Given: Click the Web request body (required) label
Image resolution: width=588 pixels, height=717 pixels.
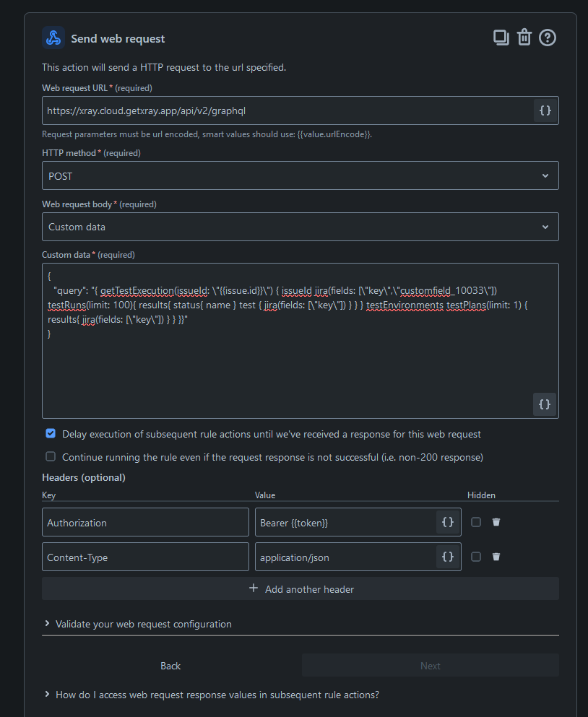Looking at the screenshot, I should point(99,204).
